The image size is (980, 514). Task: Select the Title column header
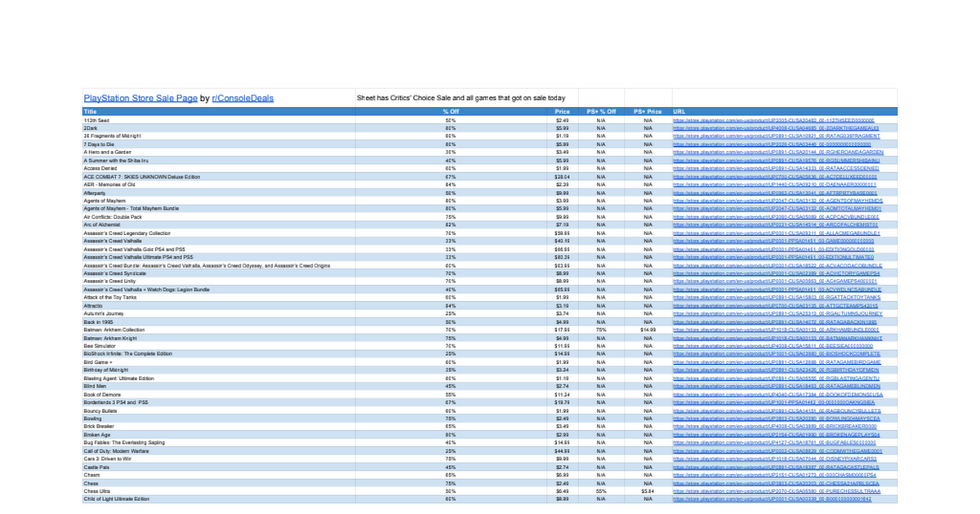[x=220, y=111]
